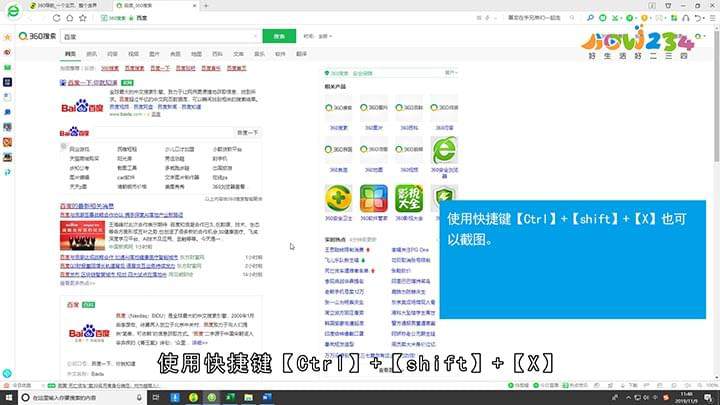Click the microphone icon in taskbar search

point(139,397)
